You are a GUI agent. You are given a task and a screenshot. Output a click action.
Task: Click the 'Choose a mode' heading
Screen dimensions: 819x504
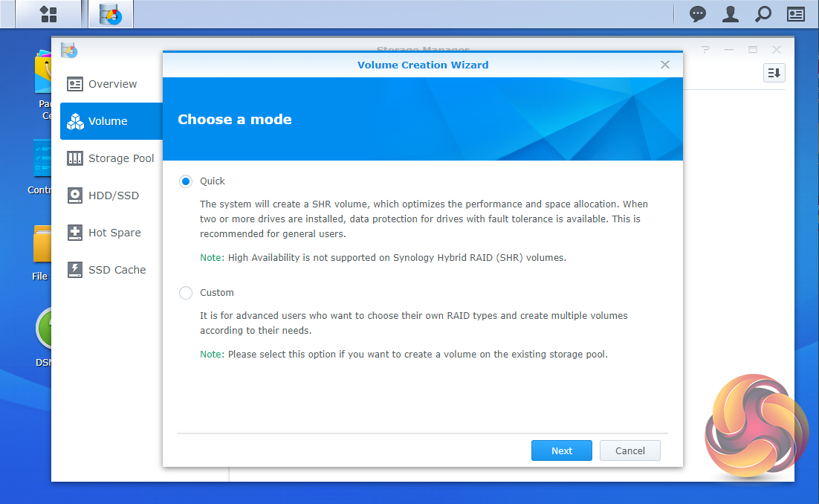[x=235, y=120]
